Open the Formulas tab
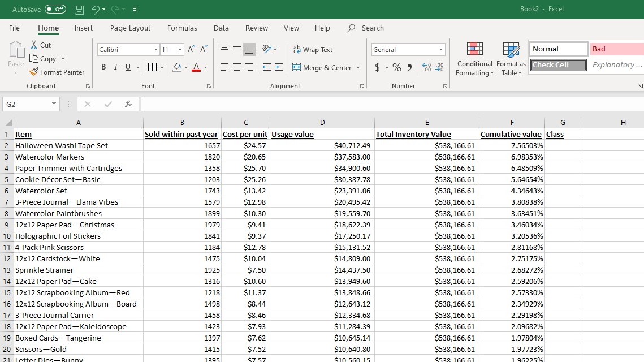 (x=182, y=28)
